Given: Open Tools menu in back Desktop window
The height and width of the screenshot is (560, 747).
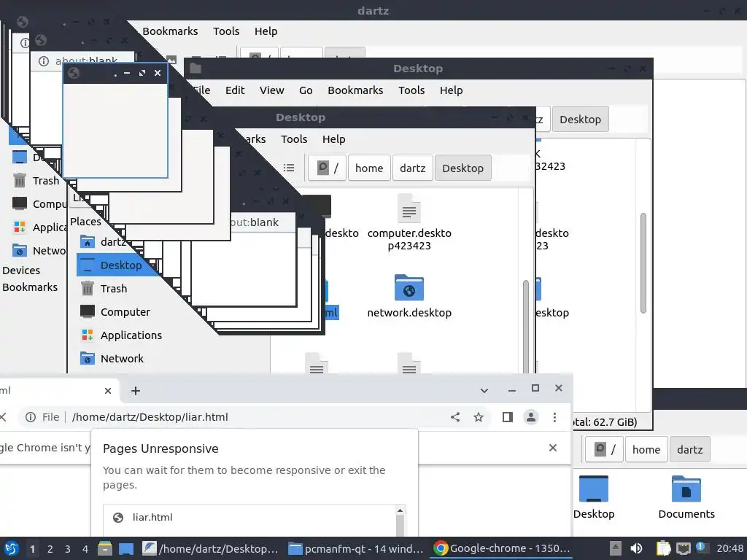Looking at the screenshot, I should coord(411,90).
